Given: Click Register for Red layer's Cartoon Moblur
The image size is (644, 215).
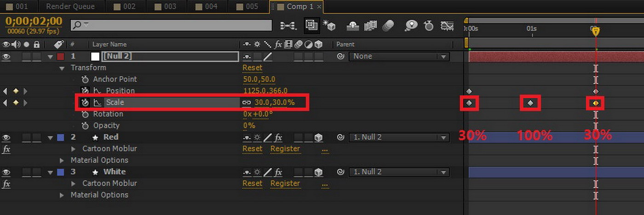Looking at the screenshot, I should (285, 149).
